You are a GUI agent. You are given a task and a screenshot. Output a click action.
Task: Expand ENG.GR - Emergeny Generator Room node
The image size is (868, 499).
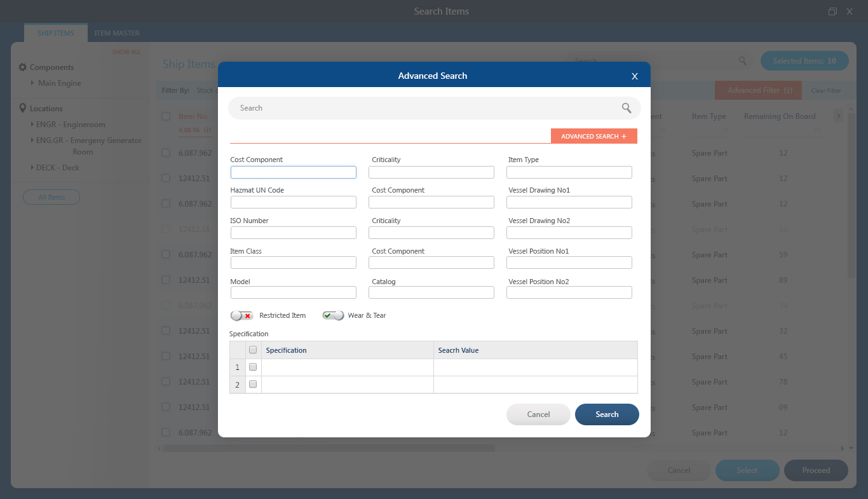pyautogui.click(x=32, y=140)
